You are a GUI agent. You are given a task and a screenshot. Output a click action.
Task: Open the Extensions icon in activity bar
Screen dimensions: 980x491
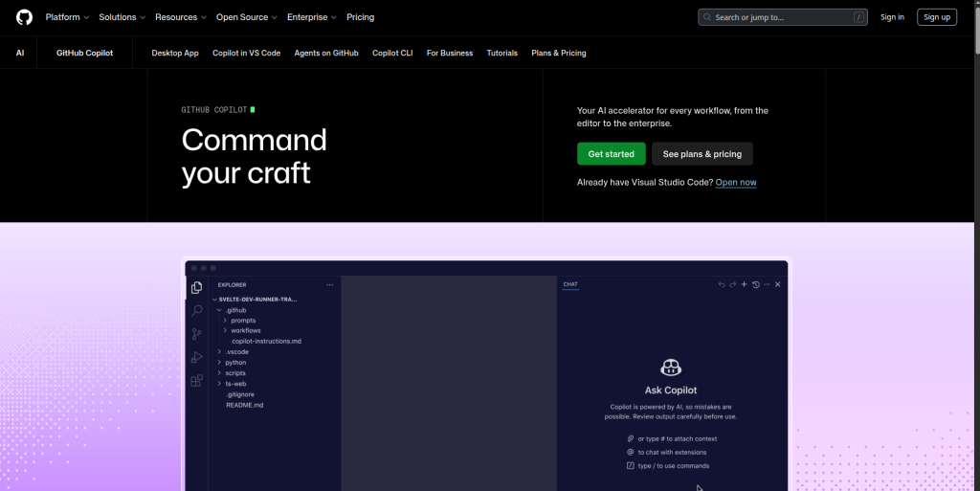click(197, 380)
